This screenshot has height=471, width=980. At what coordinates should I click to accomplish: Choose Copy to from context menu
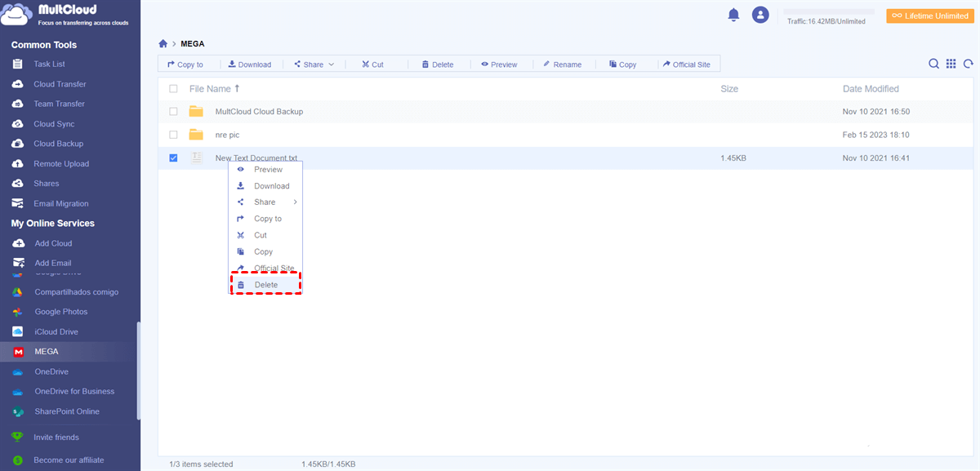[266, 219]
